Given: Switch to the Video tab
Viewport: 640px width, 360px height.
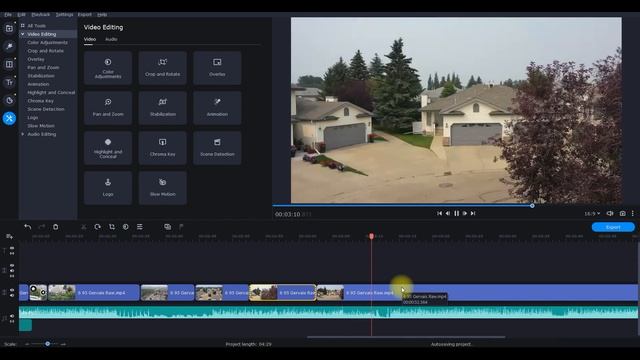Looking at the screenshot, I should coord(90,39).
